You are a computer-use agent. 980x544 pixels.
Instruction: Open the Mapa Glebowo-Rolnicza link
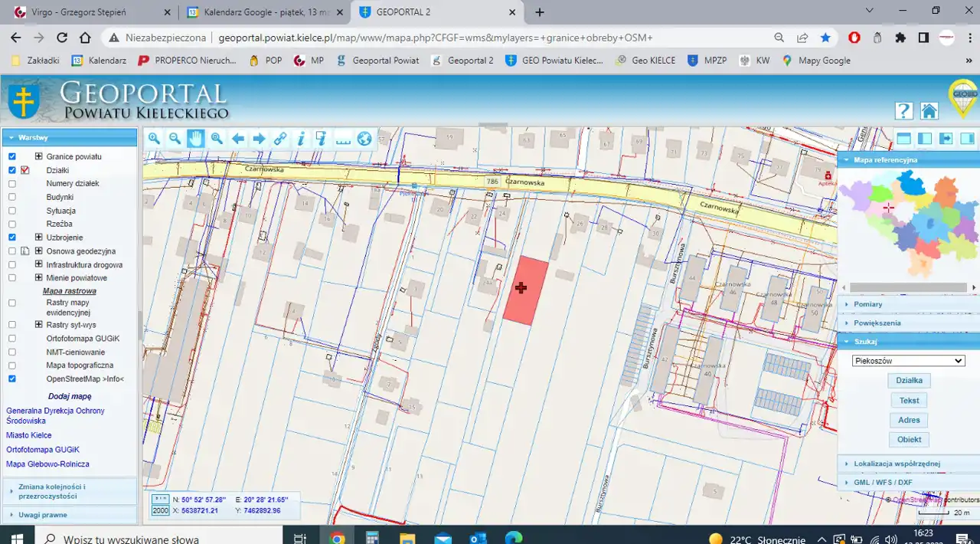click(47, 464)
